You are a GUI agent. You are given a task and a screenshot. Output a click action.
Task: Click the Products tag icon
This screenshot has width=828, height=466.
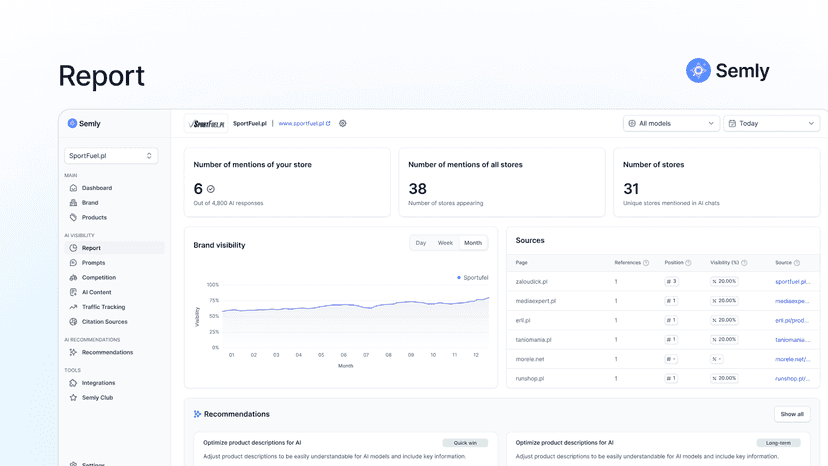coord(73,217)
